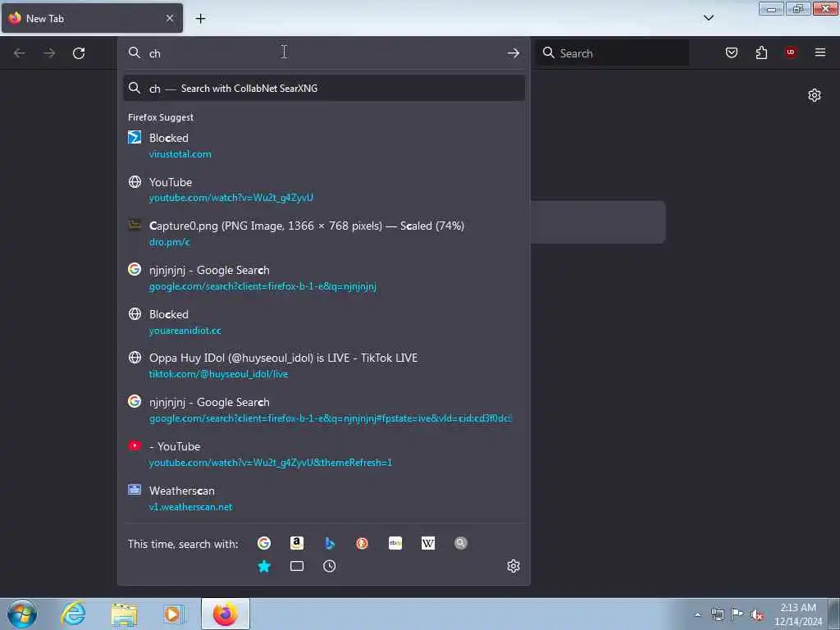Open the Oppa Huy IDol TikTok LIVE suggestion
The image size is (840, 630).
tap(324, 366)
